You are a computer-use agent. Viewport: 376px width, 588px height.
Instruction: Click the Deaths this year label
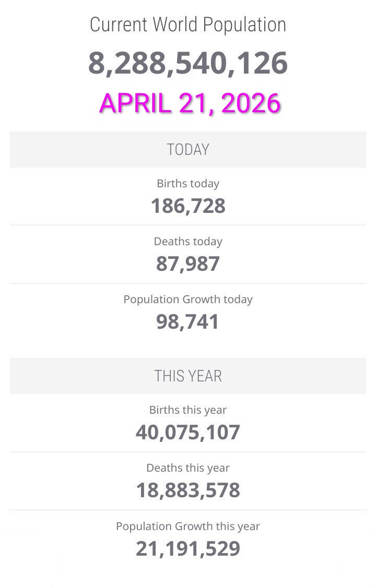tap(188, 468)
